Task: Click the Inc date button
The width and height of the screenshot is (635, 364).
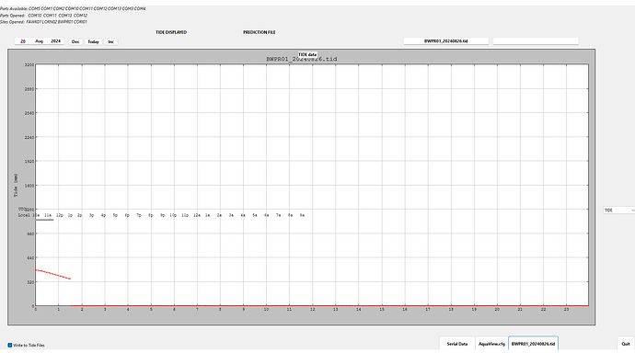Action: click(x=110, y=41)
